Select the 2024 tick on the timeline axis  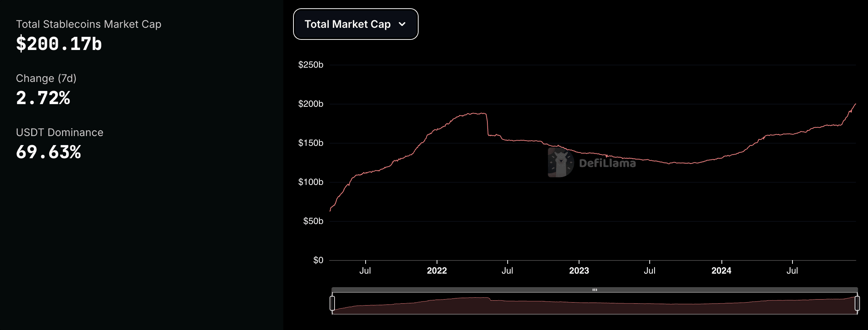pos(721,271)
